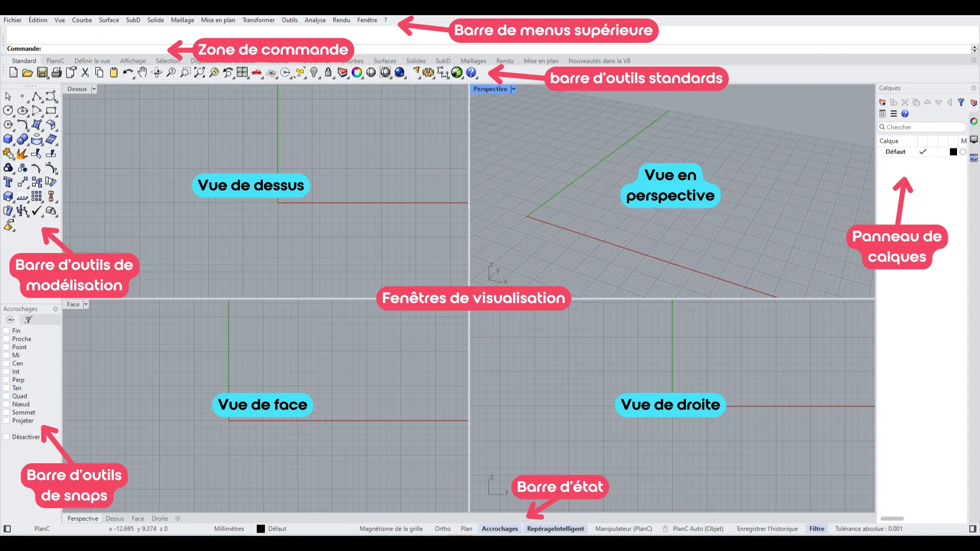Click the Open folder icon

point(28,72)
